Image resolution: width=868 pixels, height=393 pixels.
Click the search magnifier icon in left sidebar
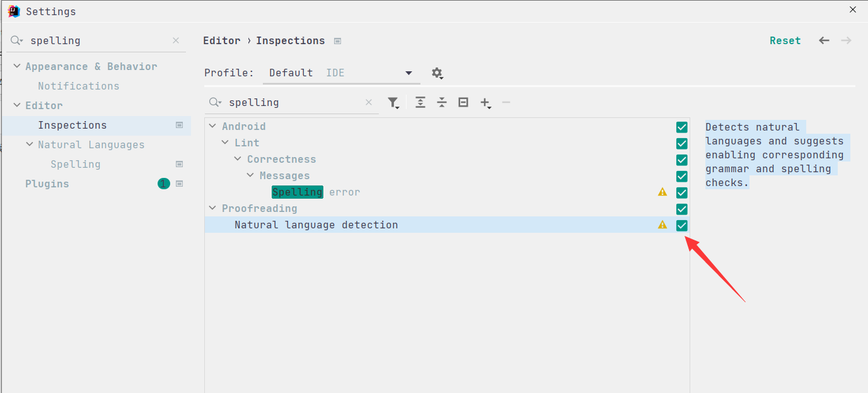(x=18, y=40)
